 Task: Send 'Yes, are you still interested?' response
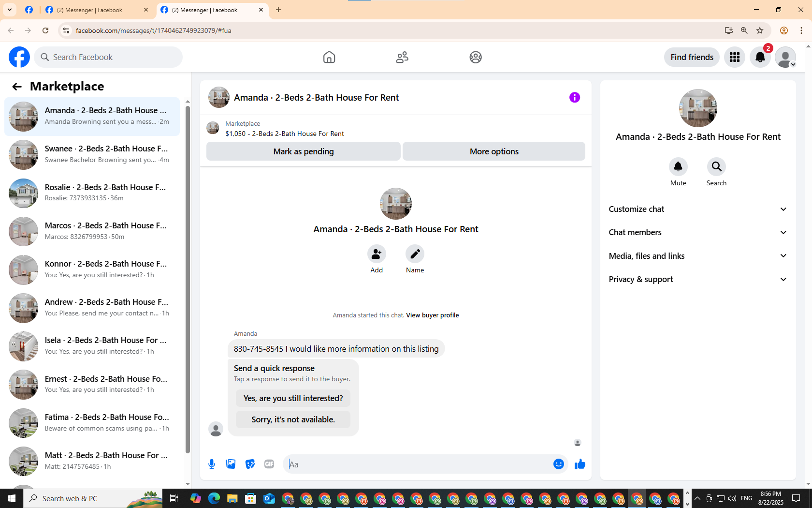[293, 398]
